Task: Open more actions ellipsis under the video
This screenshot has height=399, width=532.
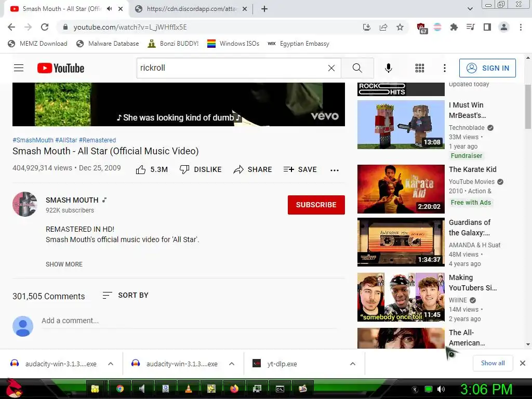Action: point(335,170)
